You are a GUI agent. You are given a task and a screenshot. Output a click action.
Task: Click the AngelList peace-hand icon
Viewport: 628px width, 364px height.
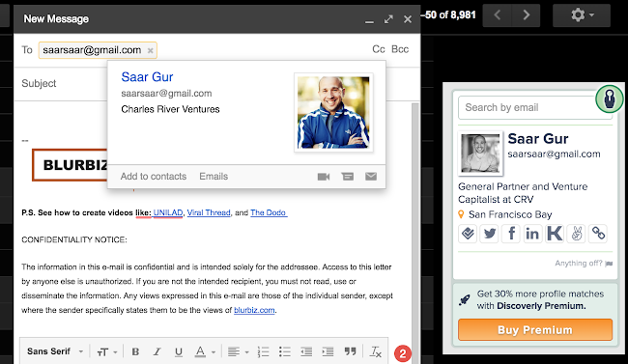[577, 234]
